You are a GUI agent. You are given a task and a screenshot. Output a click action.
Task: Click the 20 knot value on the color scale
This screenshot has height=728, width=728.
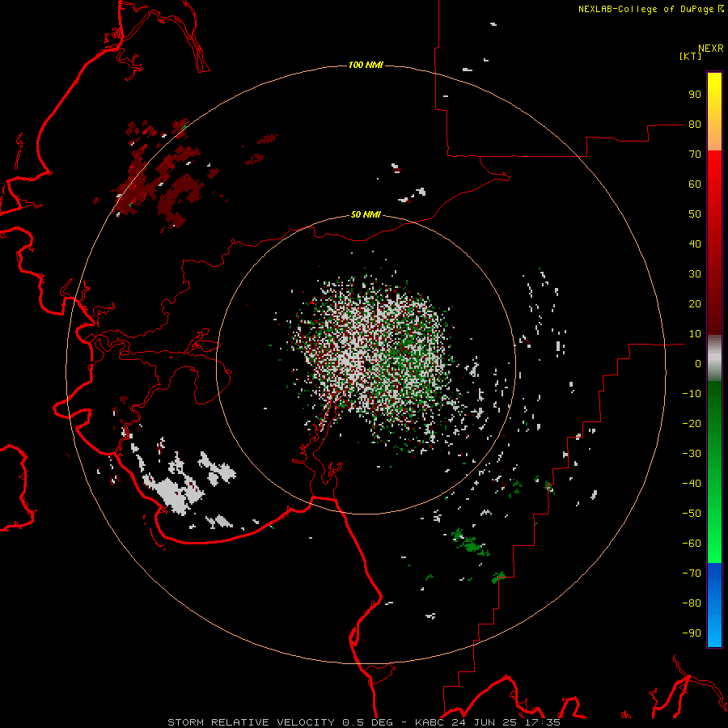(695, 304)
